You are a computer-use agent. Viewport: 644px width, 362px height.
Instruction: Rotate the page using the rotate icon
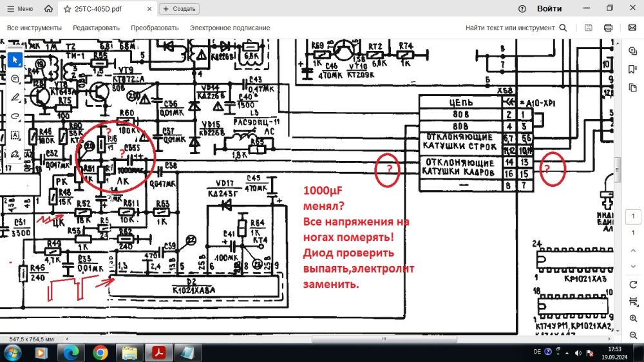click(633, 285)
